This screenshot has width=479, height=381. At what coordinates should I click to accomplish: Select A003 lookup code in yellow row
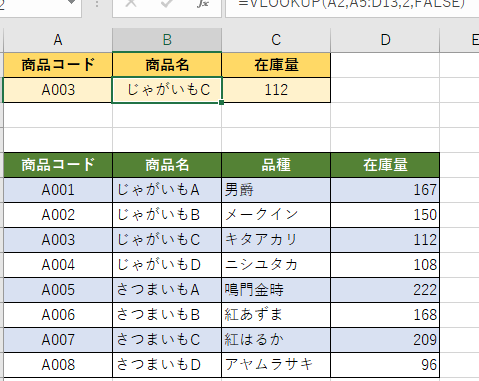(x=58, y=90)
